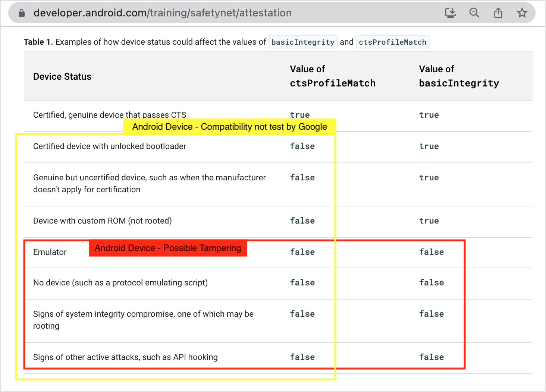
Task: Select the basicIntegrity code chip in the caption
Action: click(x=303, y=42)
